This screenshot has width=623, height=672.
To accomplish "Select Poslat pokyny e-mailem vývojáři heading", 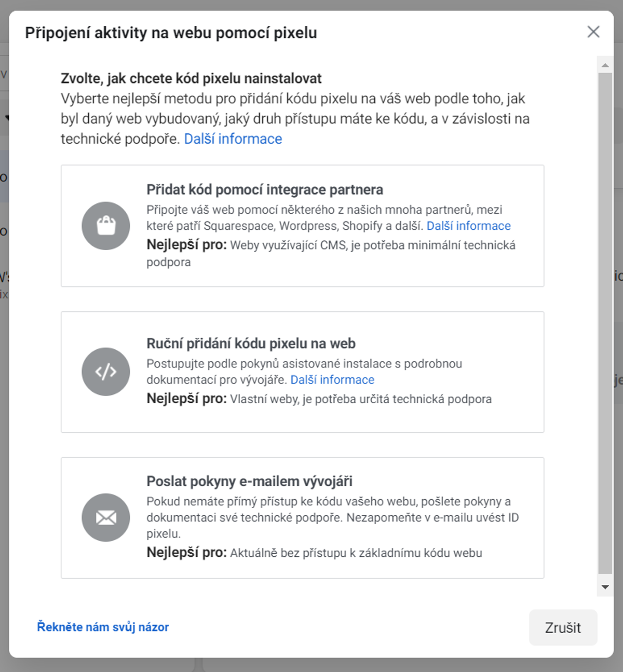I will pos(249,481).
